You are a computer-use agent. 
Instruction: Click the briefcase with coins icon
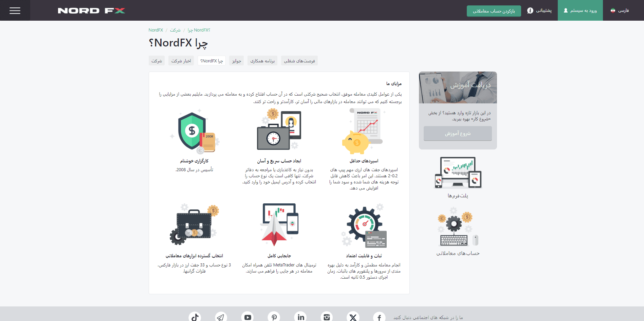[195, 224]
